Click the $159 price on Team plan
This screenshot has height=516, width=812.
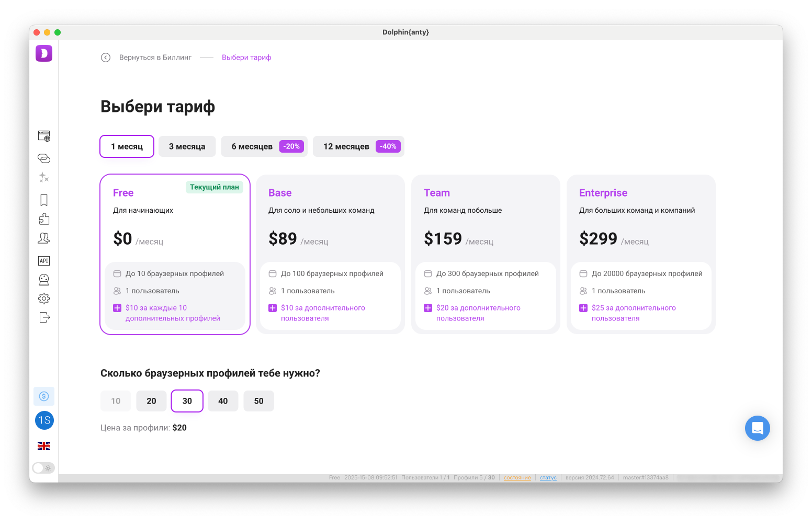443,239
